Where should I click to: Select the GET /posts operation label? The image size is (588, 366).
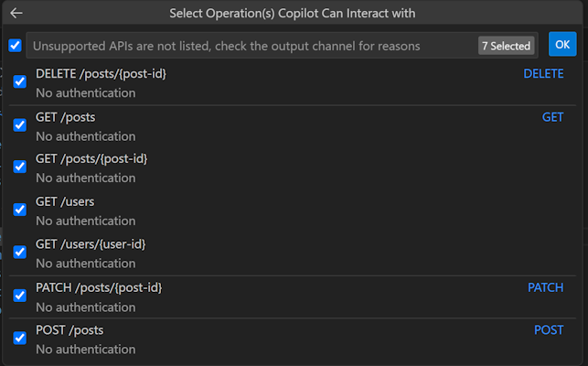(x=65, y=117)
